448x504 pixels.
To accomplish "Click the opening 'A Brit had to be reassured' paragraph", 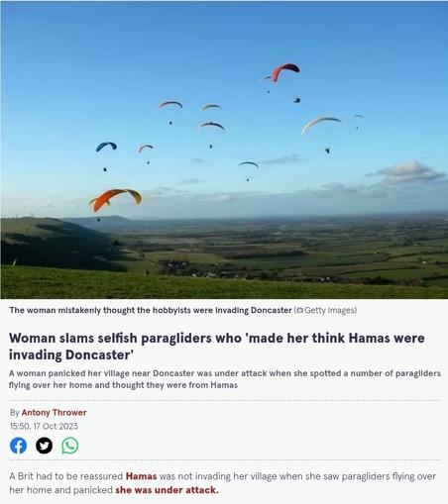I will tap(222, 483).
